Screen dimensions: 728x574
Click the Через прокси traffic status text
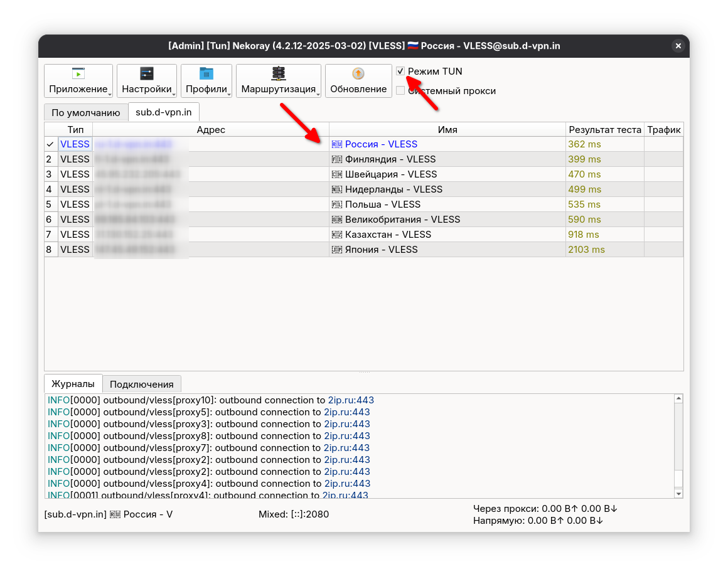[x=545, y=509]
